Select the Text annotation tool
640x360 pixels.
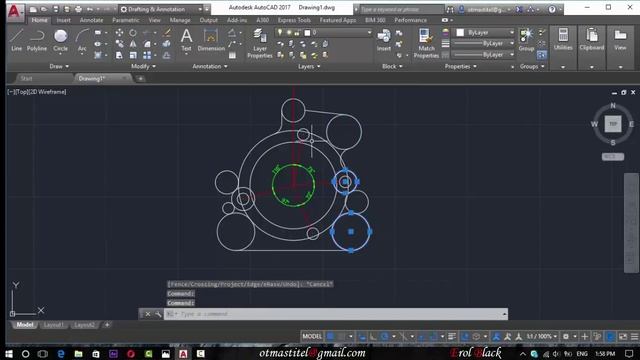[186, 40]
